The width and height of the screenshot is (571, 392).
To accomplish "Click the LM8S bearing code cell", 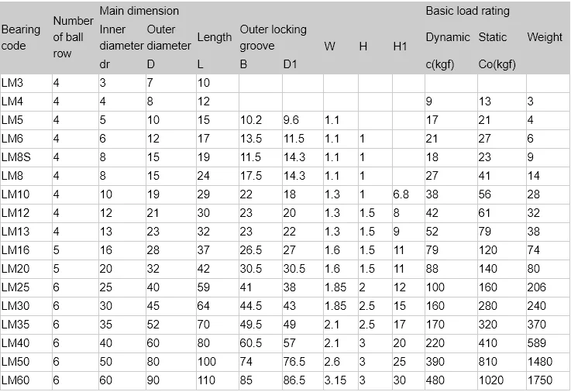I will [15, 156].
